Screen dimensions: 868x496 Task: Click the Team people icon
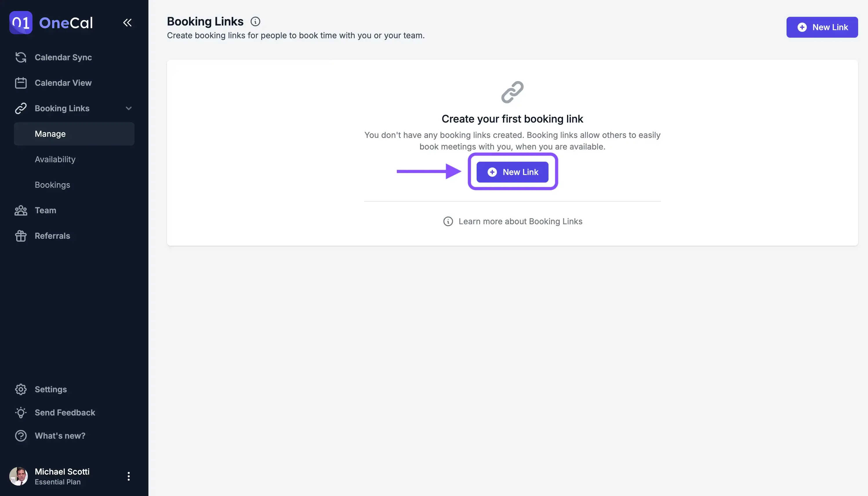click(x=21, y=210)
